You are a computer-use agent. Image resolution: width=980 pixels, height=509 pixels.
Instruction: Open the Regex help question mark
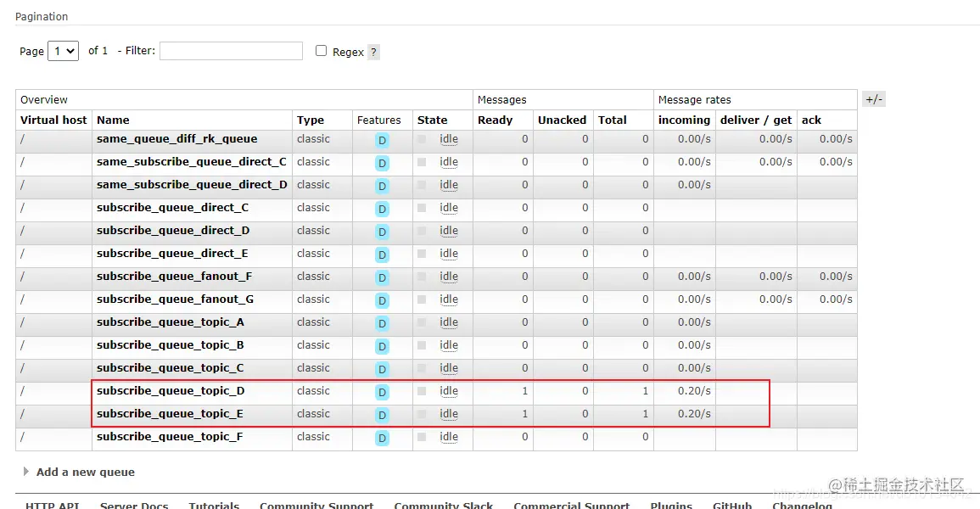tap(373, 52)
